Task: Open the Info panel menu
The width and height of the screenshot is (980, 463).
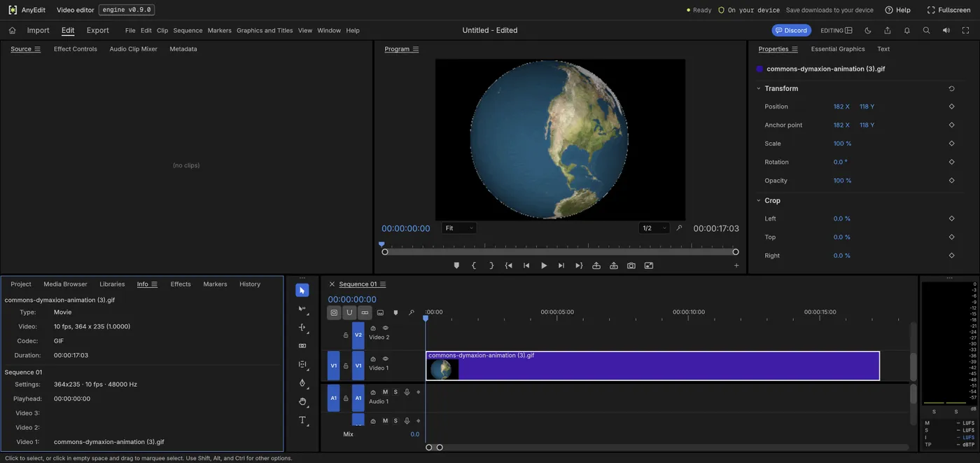Action: [x=155, y=284]
